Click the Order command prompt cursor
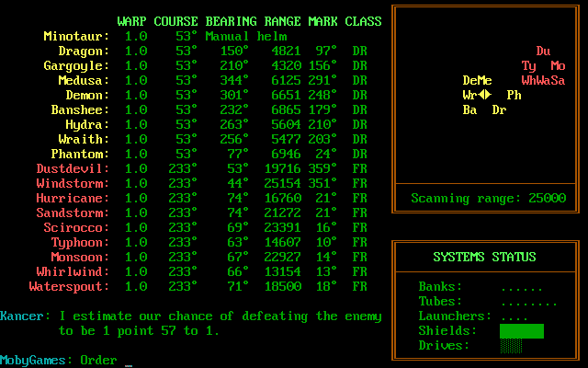 [129, 365]
